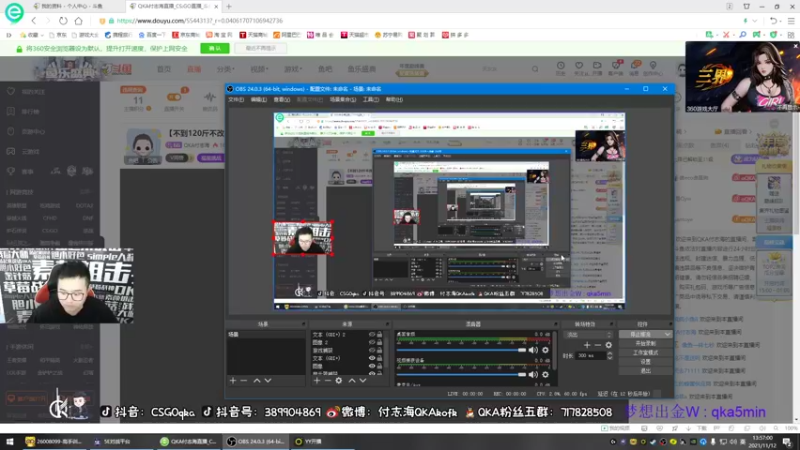This screenshot has width=800, height=450.
Task: Open Douyu 首页 home link
Action: coord(164,69)
